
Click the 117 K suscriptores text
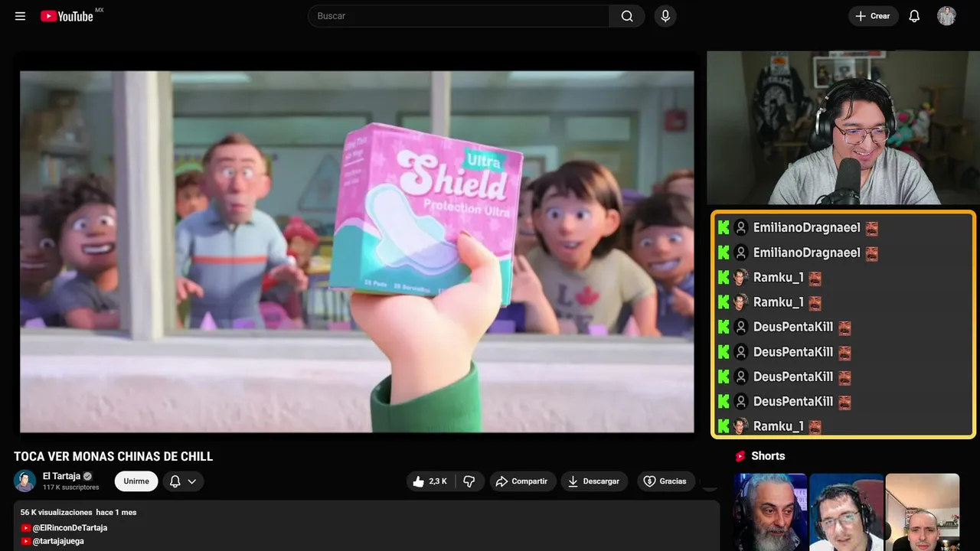tap(71, 487)
